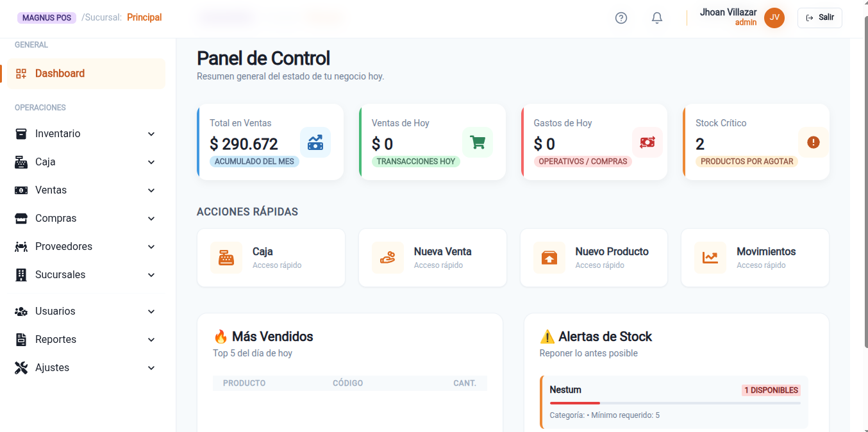
Task: Click the JV user avatar
Action: click(x=774, y=18)
